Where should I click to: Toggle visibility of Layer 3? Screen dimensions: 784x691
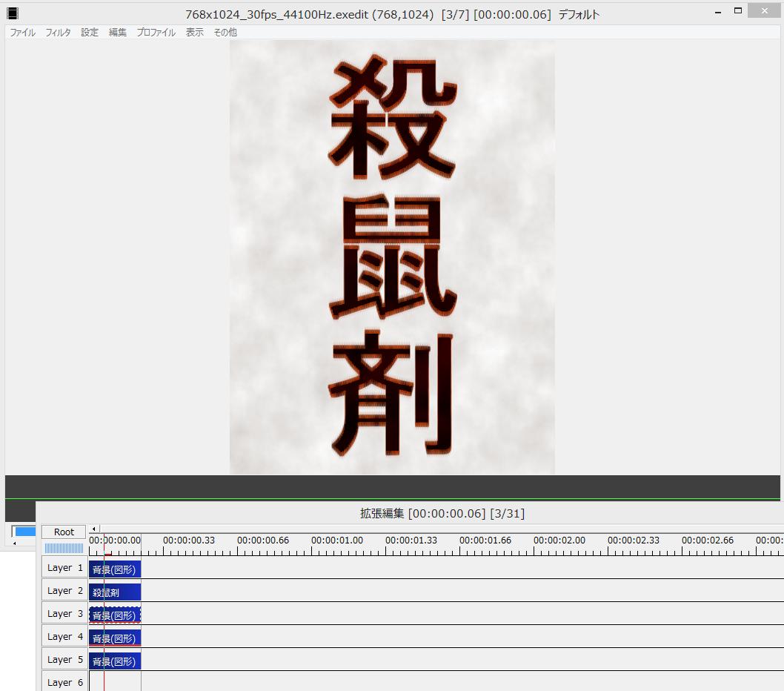click(64, 614)
